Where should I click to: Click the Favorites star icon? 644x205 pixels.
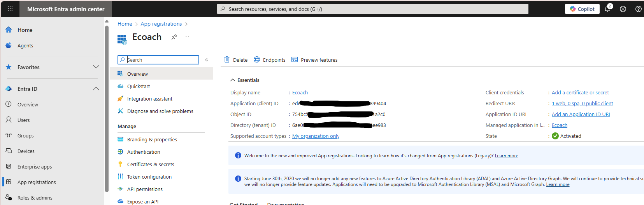pos(9,67)
